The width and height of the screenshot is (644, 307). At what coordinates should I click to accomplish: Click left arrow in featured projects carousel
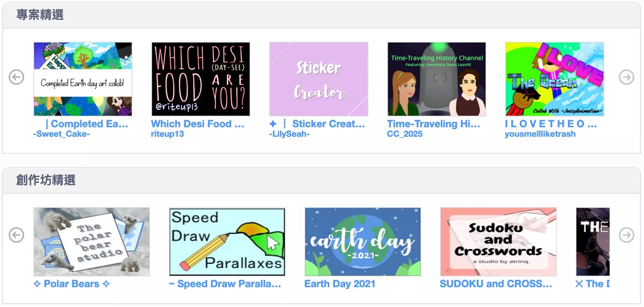17,77
